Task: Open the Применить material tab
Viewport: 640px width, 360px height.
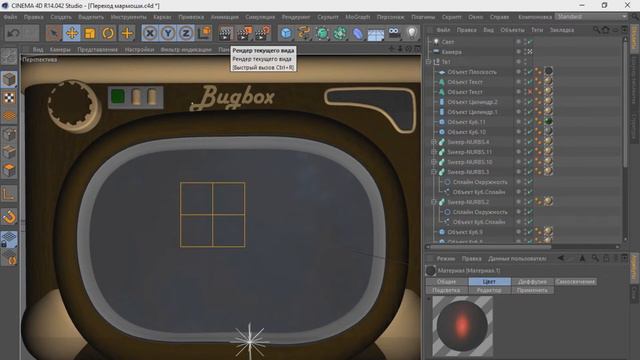Action: [x=532, y=290]
